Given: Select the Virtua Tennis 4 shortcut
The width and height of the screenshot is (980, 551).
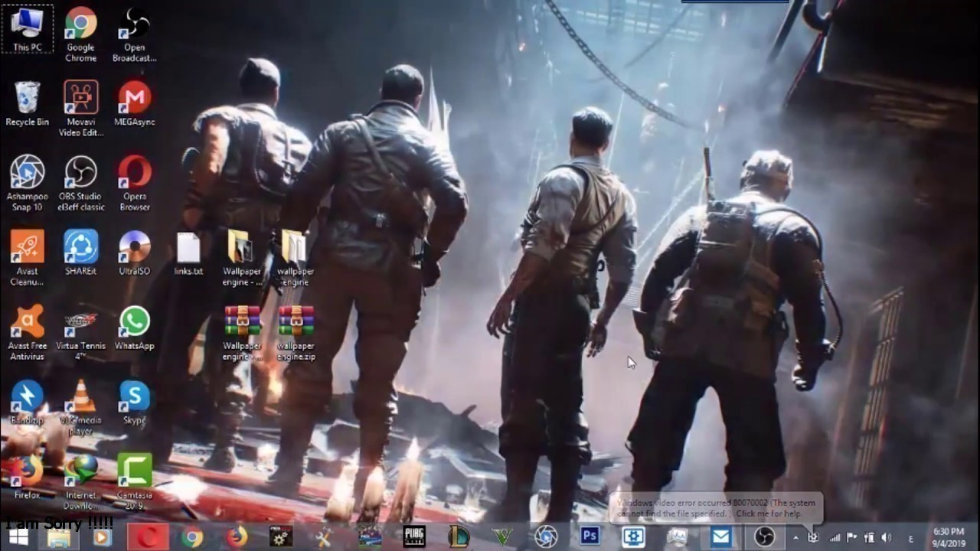Looking at the screenshot, I should (80, 333).
